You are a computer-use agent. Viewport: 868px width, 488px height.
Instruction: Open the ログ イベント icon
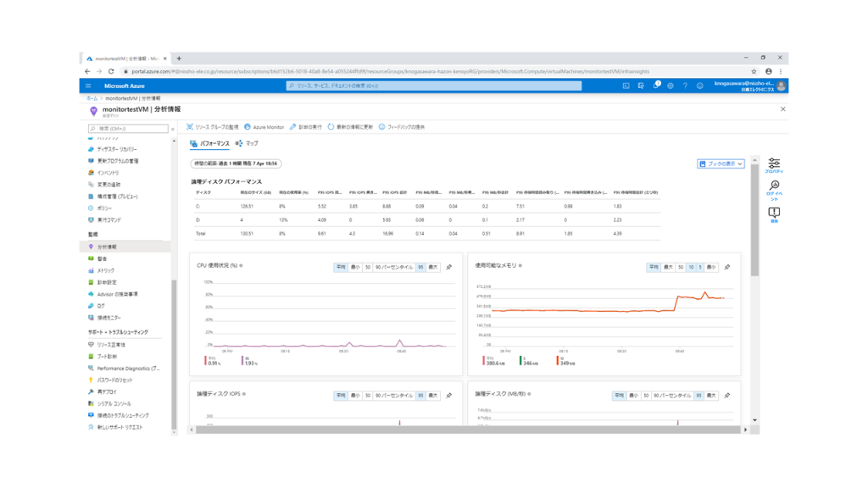coord(774,189)
